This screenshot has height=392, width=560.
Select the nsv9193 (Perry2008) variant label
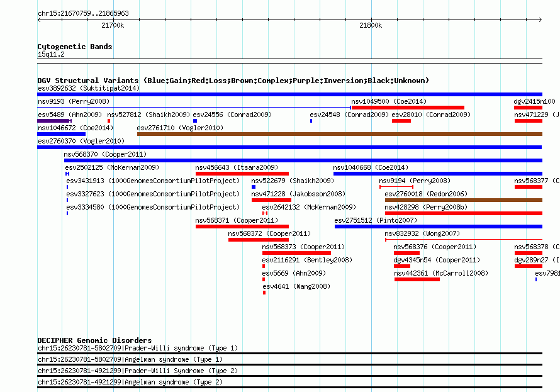pyautogui.click(x=74, y=101)
